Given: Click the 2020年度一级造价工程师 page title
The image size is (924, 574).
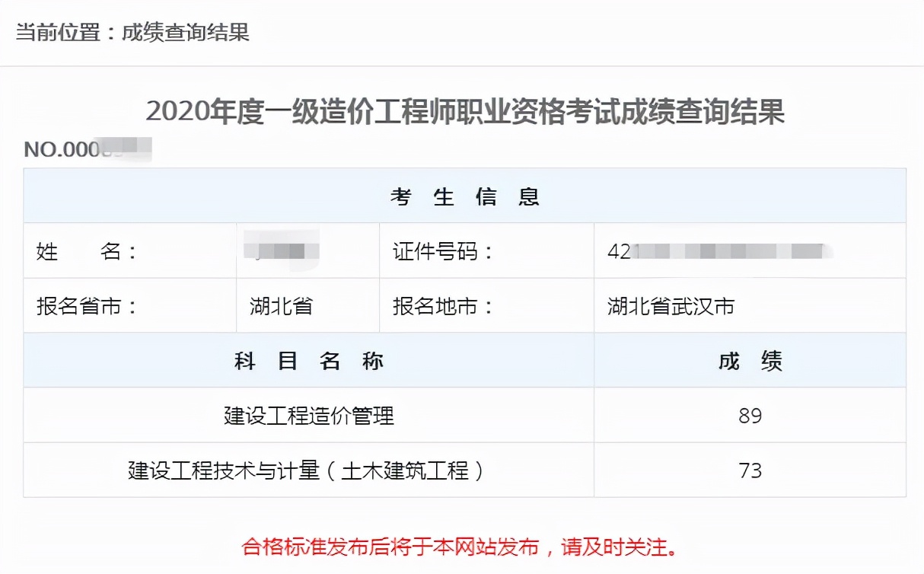Looking at the screenshot, I should pyautogui.click(x=464, y=112).
